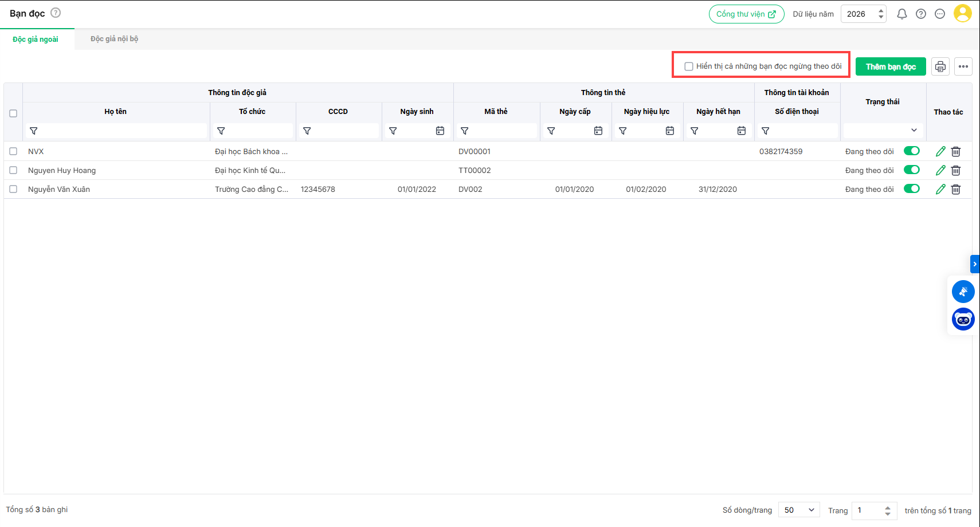Screen dimensions: 980x527
Task: Toggle tracking status for Nguyễn Văn Xuân
Action: (x=911, y=189)
